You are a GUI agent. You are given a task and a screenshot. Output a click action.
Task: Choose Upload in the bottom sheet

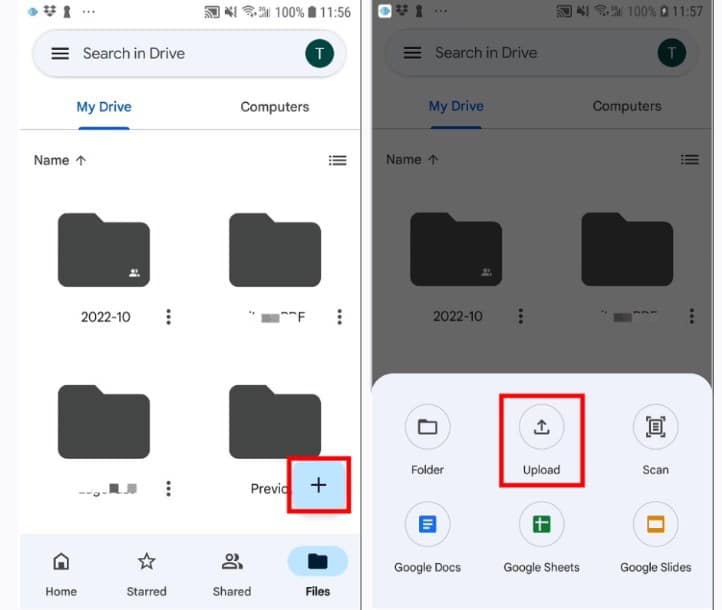pyautogui.click(x=542, y=440)
